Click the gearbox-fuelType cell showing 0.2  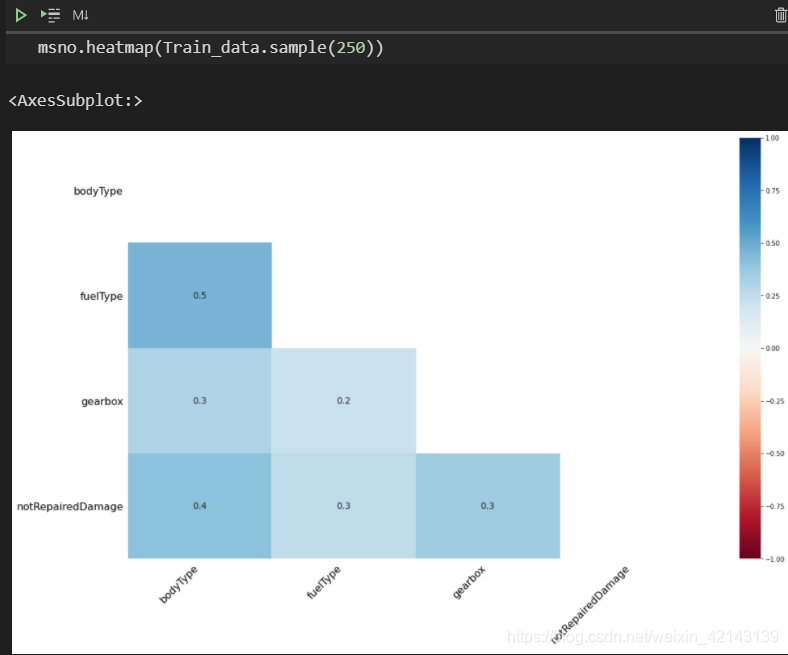[x=343, y=400]
